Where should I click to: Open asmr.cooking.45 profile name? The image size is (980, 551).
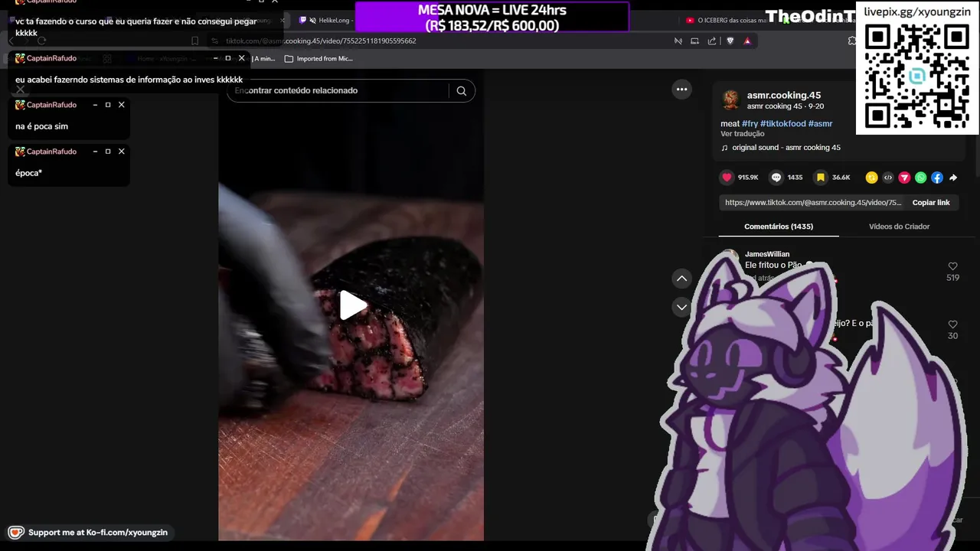784,96
